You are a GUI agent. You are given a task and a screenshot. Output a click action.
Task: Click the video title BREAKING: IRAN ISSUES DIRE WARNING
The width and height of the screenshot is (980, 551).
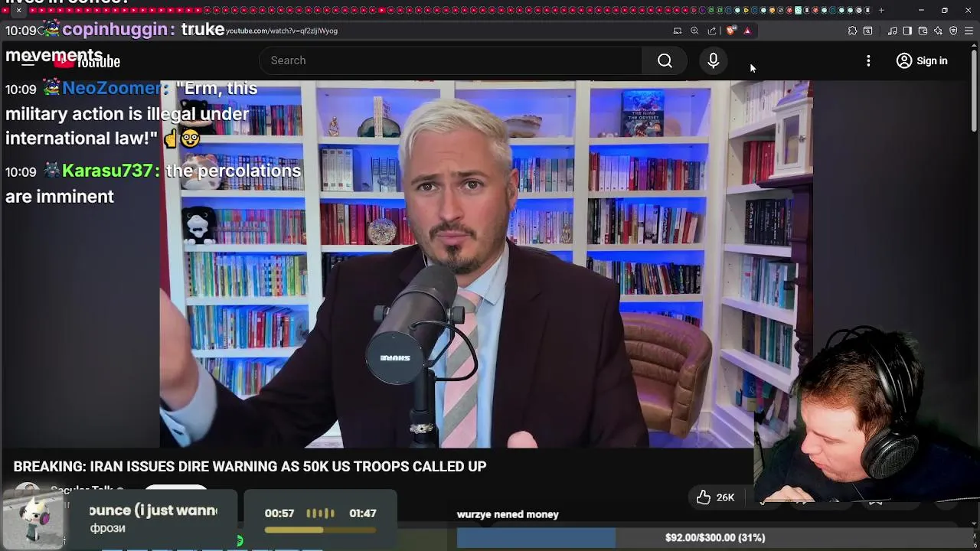tap(250, 466)
